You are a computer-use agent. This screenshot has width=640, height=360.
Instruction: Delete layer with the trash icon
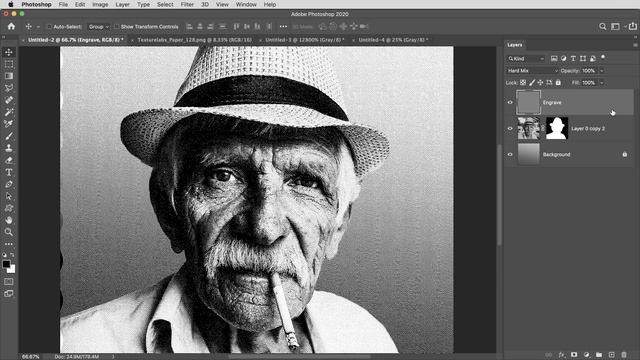(624, 355)
